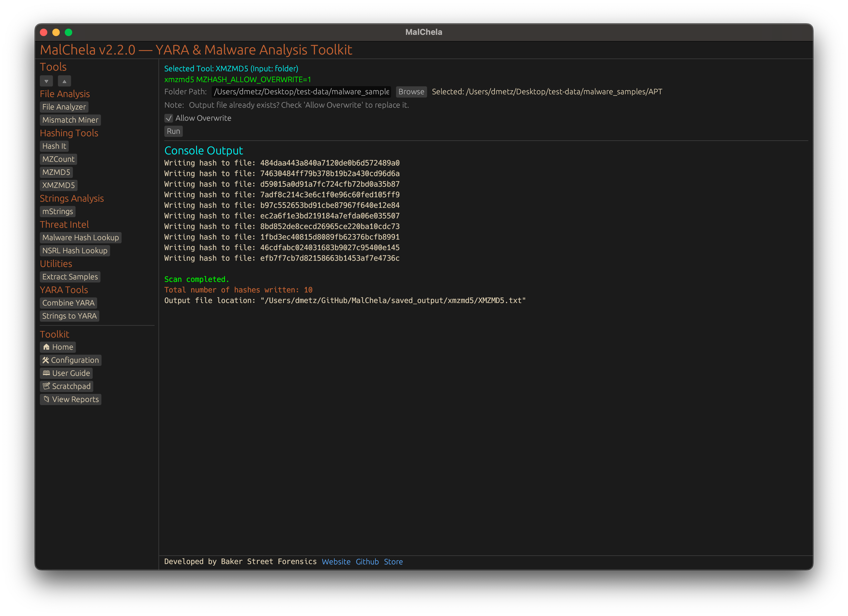
Task: Click the Hashing Tools section heading
Action: 69,133
